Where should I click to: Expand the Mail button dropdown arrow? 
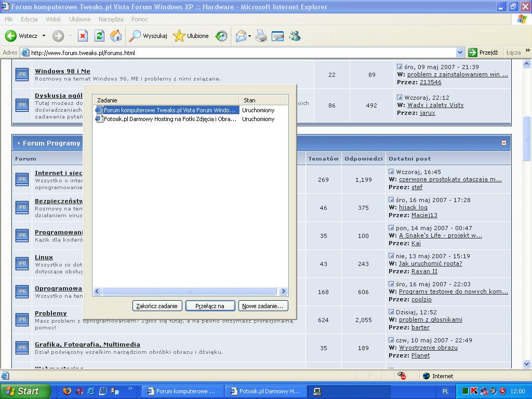pyautogui.click(x=250, y=36)
